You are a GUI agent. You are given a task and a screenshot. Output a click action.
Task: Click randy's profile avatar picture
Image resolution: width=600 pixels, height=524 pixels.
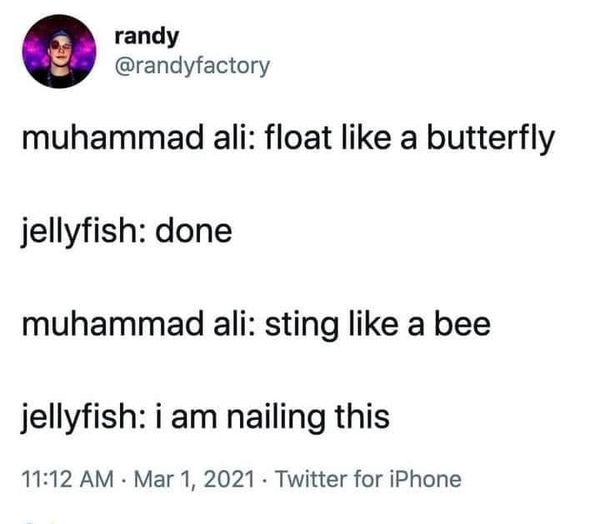55,51
